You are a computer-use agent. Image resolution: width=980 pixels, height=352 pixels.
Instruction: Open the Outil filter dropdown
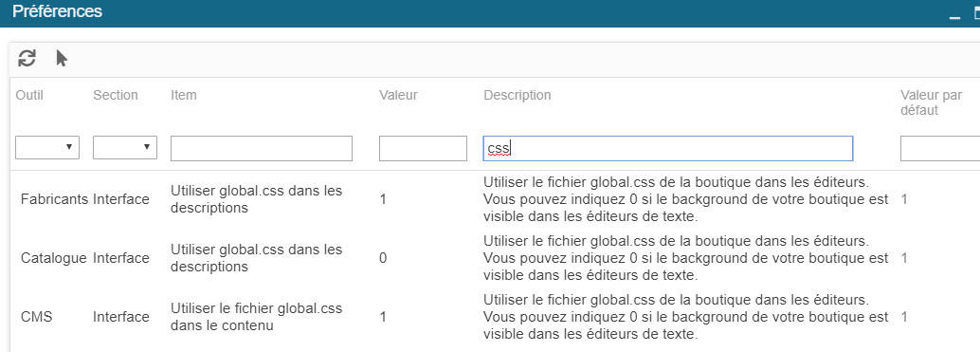coord(46,148)
